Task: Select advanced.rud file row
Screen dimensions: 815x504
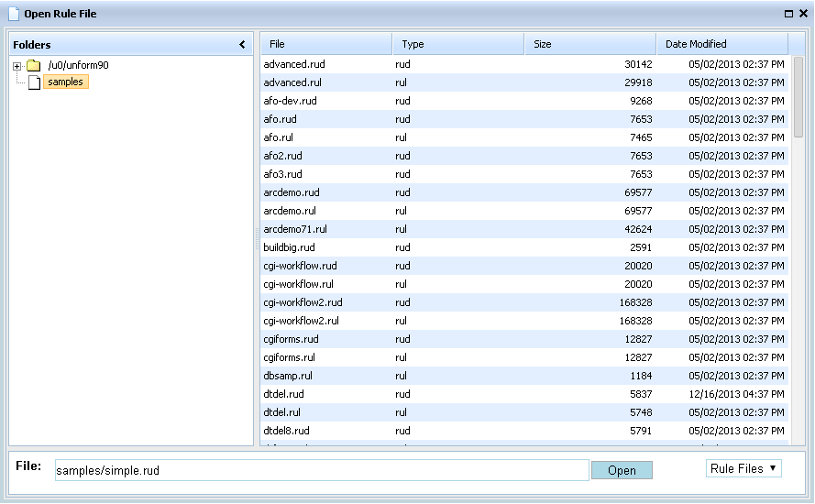Action: point(294,64)
